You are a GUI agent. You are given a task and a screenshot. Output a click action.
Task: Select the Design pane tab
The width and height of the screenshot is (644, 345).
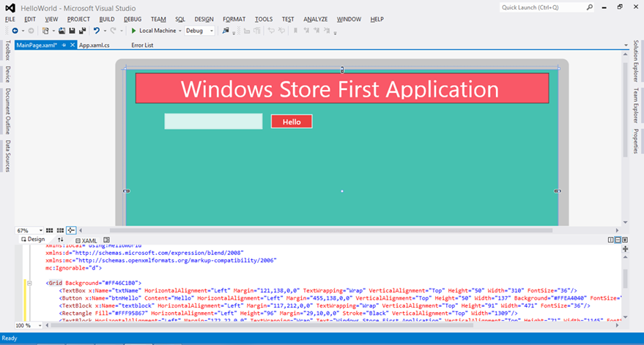(33, 240)
